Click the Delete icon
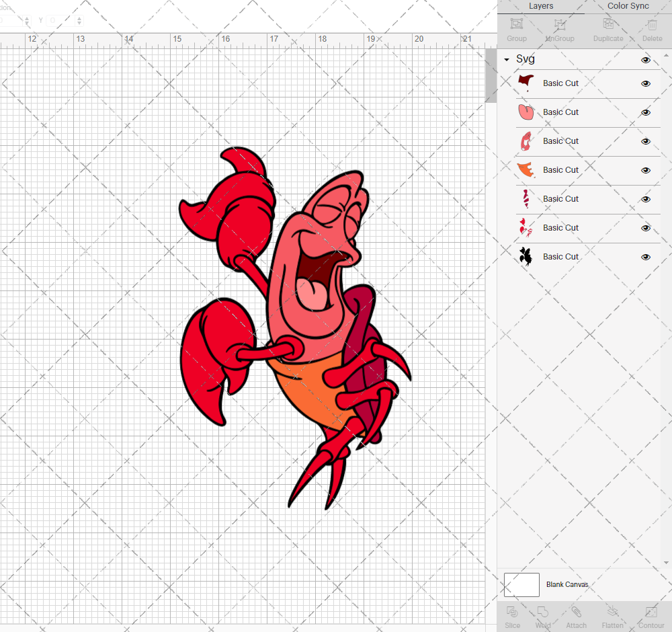The height and width of the screenshot is (632, 672). (x=651, y=29)
